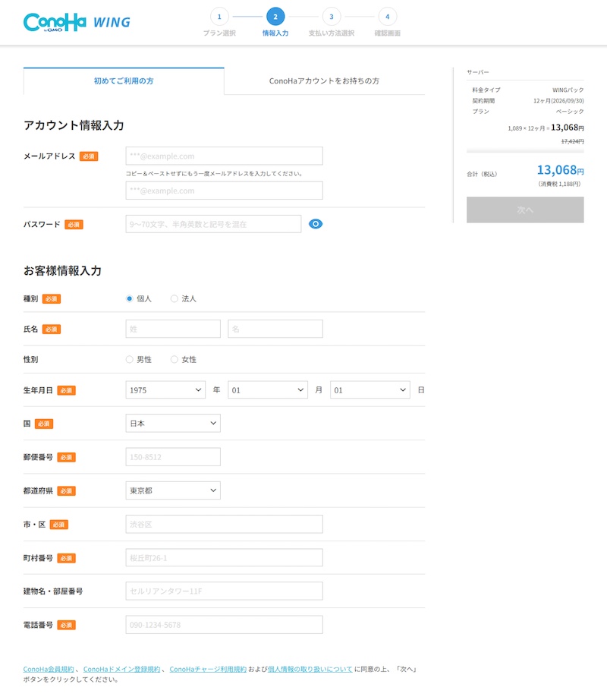The width and height of the screenshot is (607, 700).
Task: Choose 女性 gender option
Action: point(175,359)
